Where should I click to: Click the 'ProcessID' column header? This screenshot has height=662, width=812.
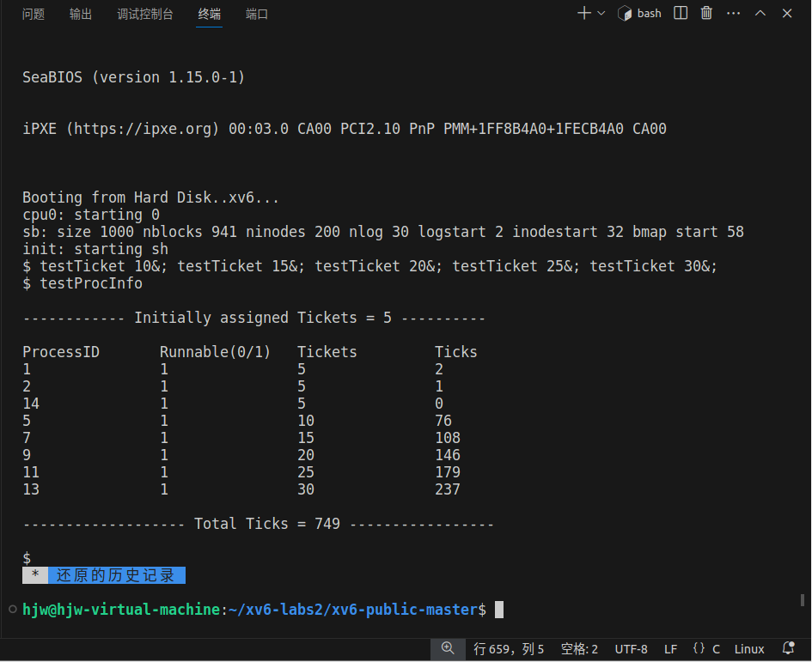(61, 352)
